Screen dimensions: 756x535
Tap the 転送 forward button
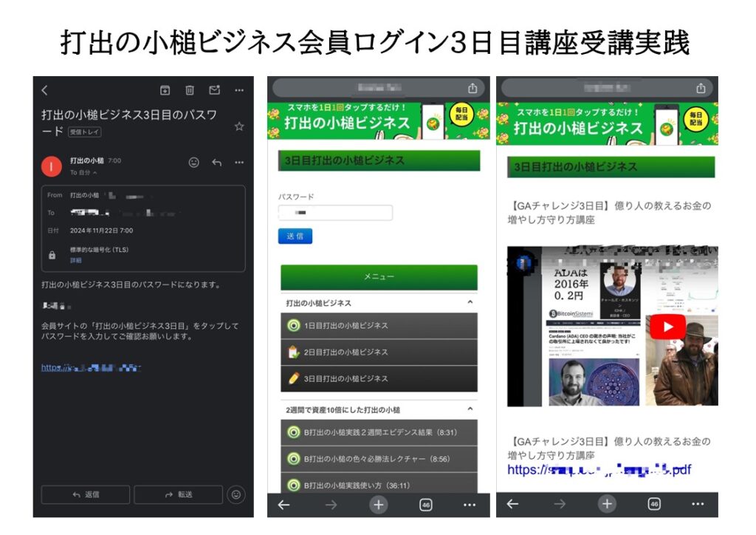pyautogui.click(x=178, y=494)
